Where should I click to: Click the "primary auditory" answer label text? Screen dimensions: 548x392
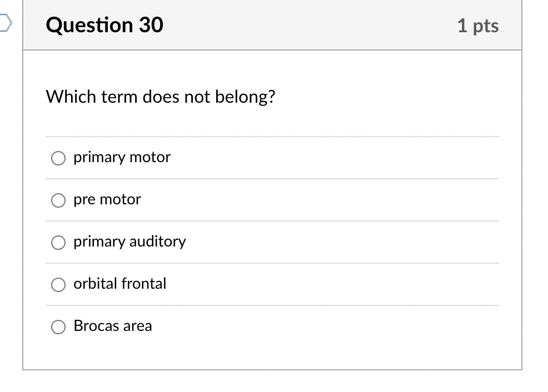pyautogui.click(x=129, y=242)
